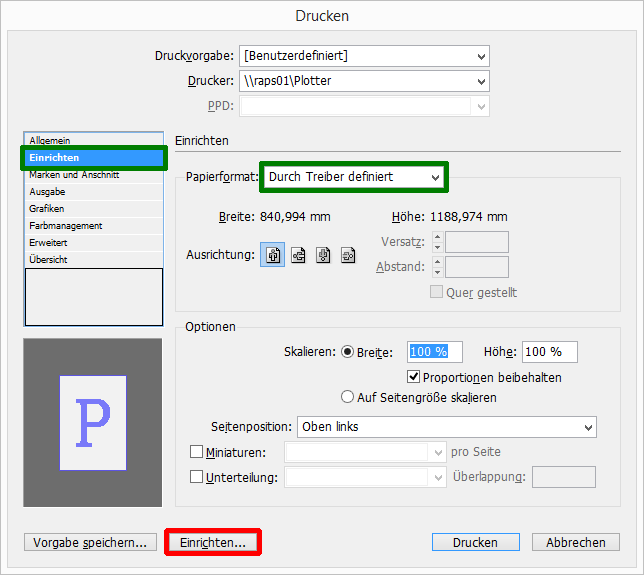644x575 pixels.
Task: Select landscape orientation icon
Action: (x=298, y=255)
